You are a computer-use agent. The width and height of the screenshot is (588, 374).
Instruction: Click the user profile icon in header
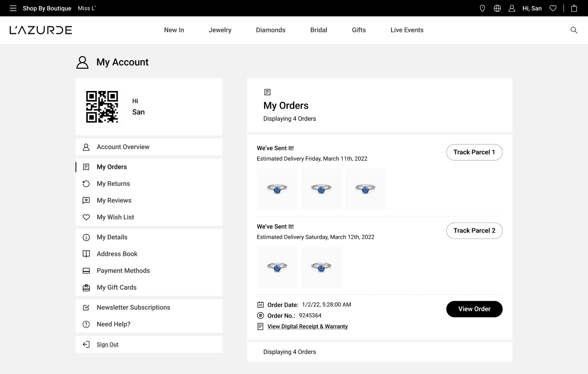pos(512,8)
